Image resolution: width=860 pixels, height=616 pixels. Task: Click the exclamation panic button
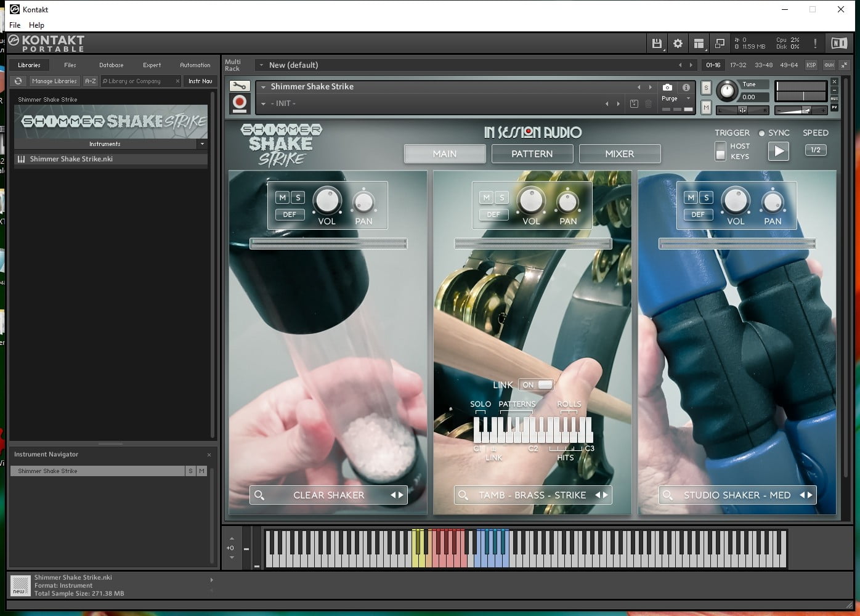click(x=815, y=43)
